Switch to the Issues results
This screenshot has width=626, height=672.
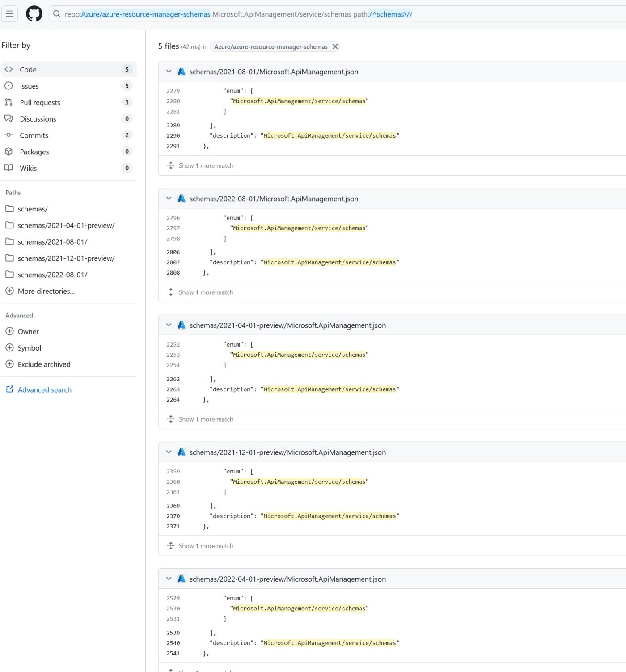(29, 86)
